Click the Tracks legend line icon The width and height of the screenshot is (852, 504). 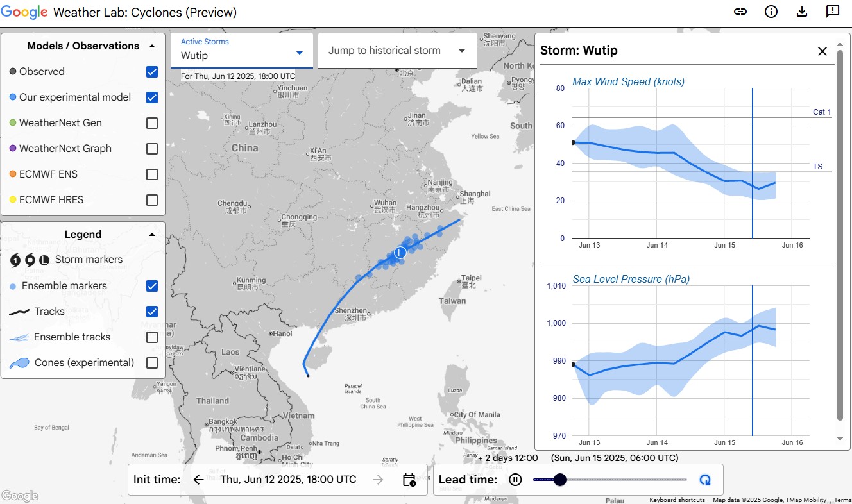[x=19, y=312]
